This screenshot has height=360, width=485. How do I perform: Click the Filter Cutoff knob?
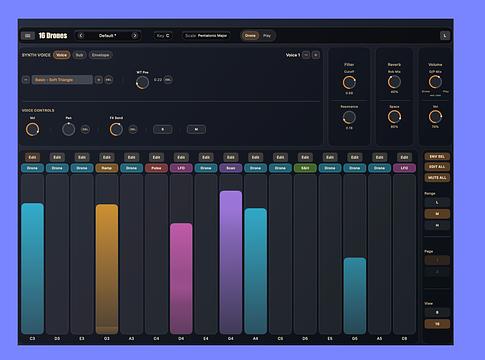[349, 82]
